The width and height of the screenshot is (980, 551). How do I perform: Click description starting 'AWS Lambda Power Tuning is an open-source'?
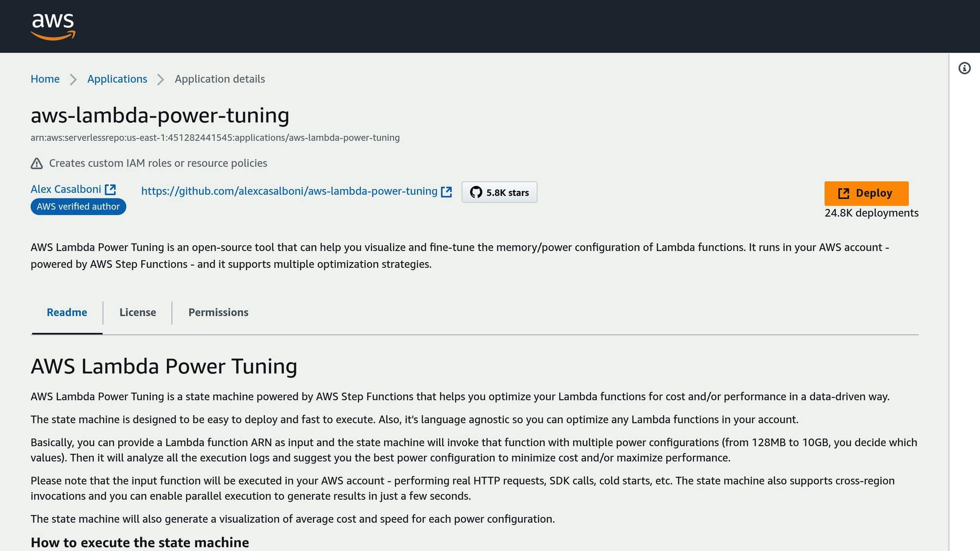(x=460, y=256)
